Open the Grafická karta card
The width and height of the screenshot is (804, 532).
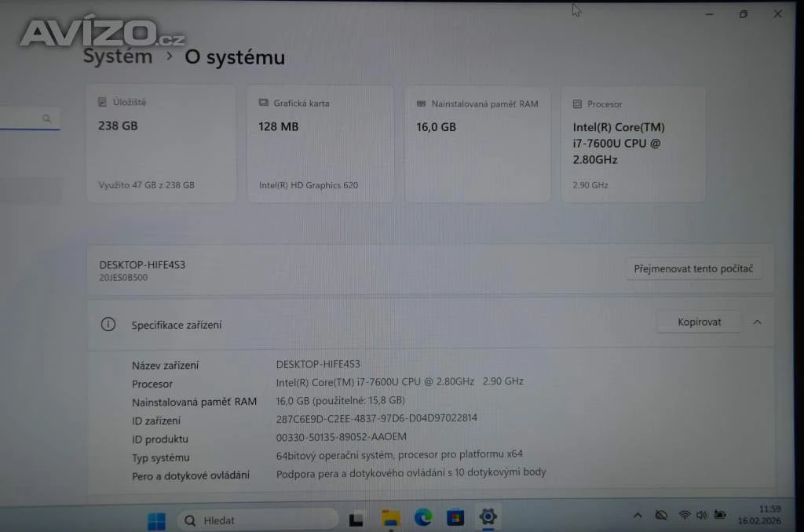tap(320, 144)
